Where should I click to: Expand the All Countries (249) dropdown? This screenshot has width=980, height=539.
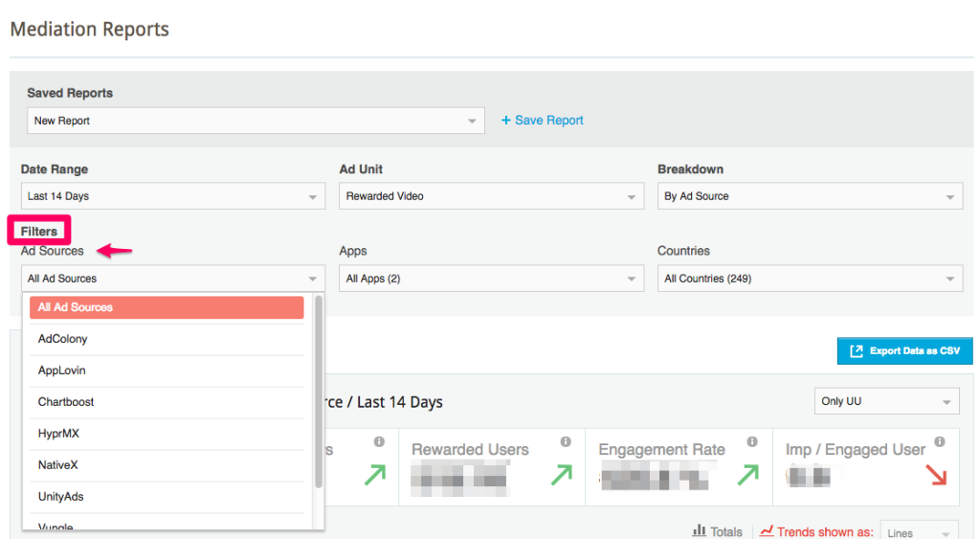pyautogui.click(x=809, y=279)
